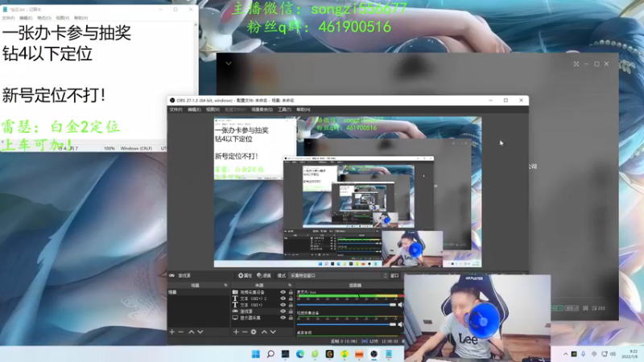Select the 视频采集设备 source row
644x362 pixels.
click(262, 292)
